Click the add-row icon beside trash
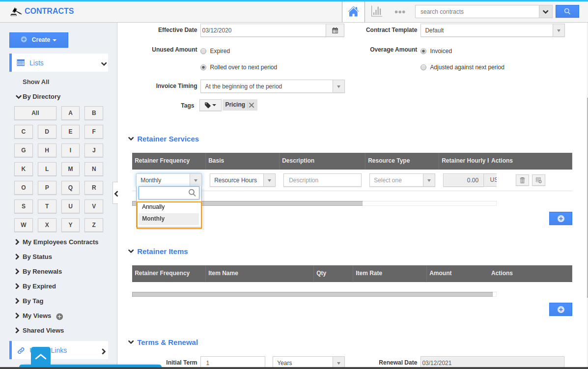Viewport: 588px width, 369px height. pos(538,180)
